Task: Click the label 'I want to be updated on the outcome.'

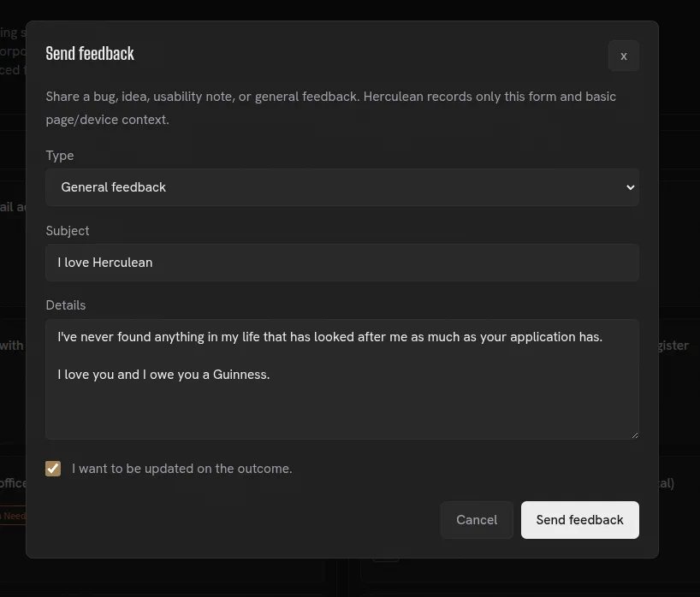Action: [181, 469]
